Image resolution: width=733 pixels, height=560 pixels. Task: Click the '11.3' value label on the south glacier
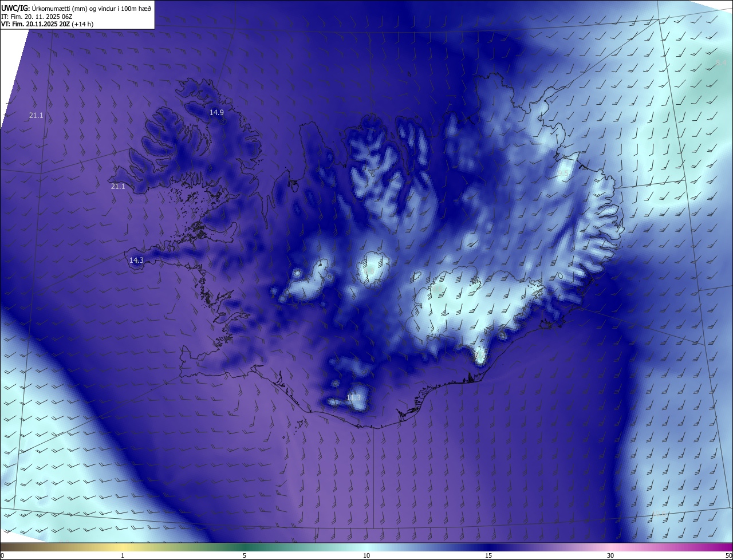[354, 397]
